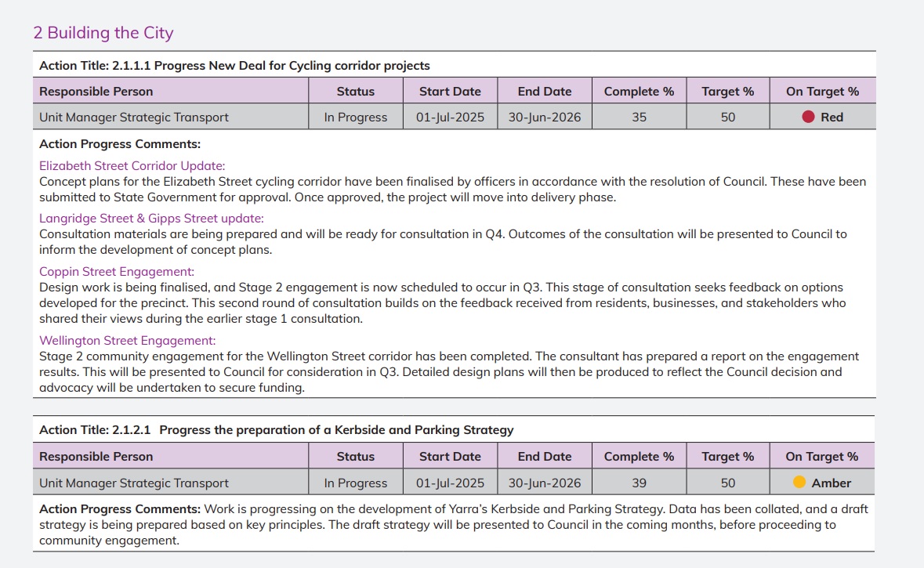Click the 'Amber' on-target status label
Screen dimensions: 924x568
coord(831,483)
